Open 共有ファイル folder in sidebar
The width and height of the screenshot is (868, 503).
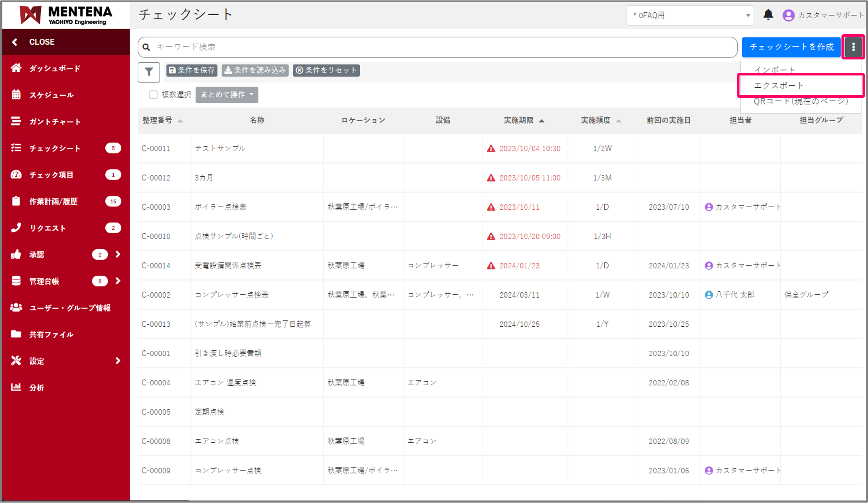click(16, 334)
